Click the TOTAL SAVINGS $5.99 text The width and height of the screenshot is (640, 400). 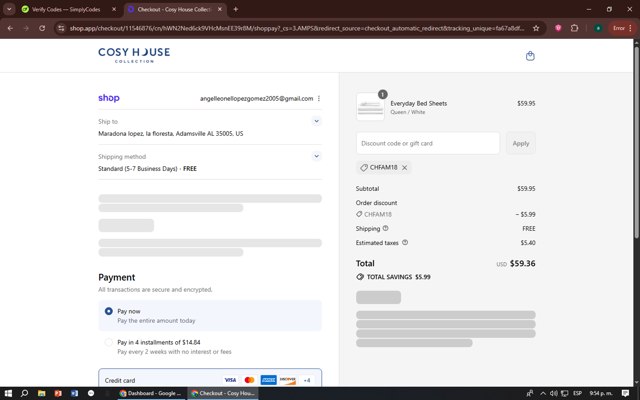pos(398,277)
